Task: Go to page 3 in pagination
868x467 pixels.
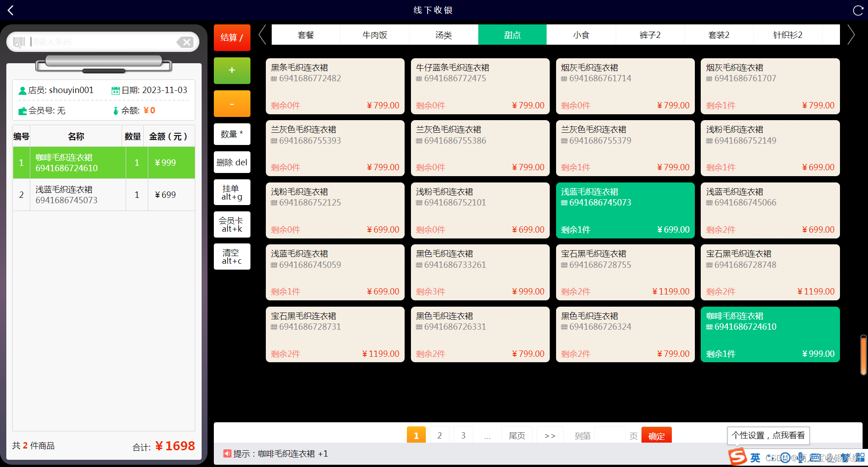Action: 463,435
